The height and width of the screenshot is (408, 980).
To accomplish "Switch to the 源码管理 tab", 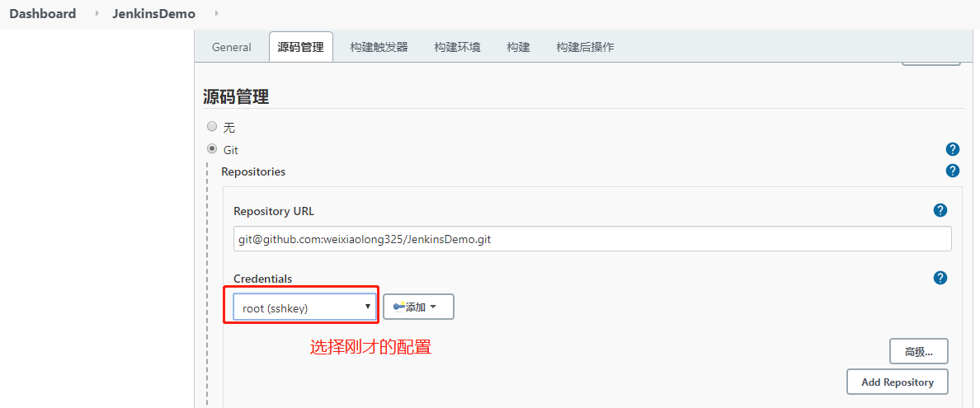I will (x=300, y=48).
